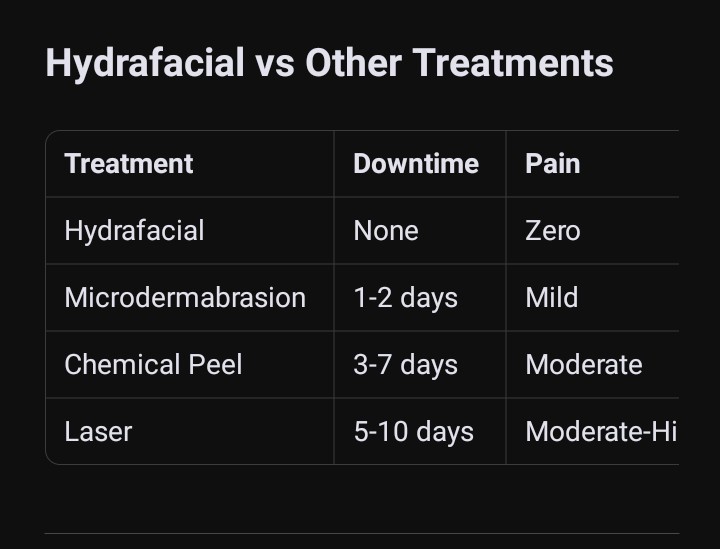Image resolution: width=720 pixels, height=549 pixels.
Task: Click the word "Hydrafacial" in the page heading
Action: click(145, 64)
